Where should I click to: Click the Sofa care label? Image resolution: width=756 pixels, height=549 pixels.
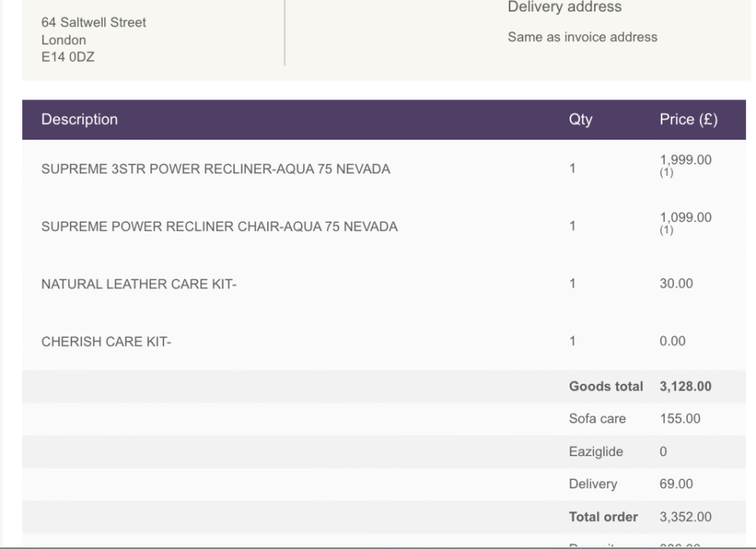tap(597, 419)
